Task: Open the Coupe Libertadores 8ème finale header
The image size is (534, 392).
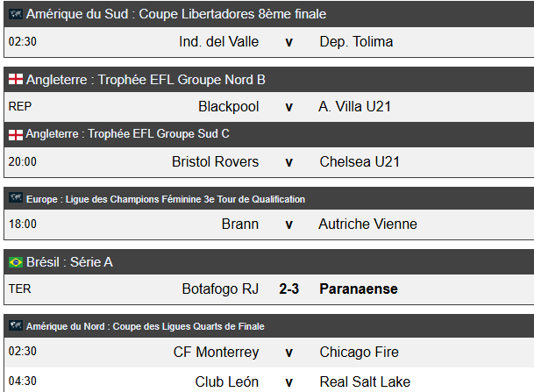Action: point(176,14)
